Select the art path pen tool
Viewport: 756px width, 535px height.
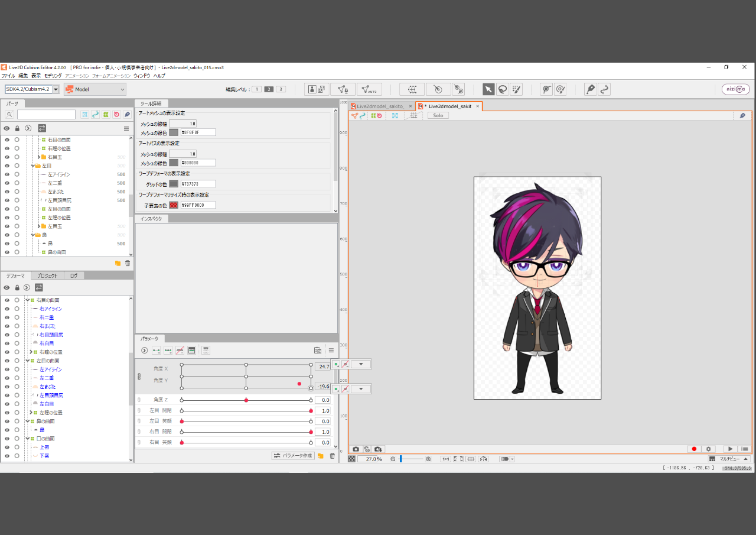click(590, 89)
